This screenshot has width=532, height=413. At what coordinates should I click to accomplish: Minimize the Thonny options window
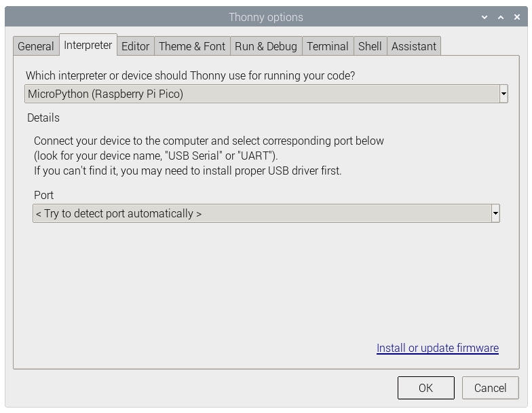coord(484,18)
